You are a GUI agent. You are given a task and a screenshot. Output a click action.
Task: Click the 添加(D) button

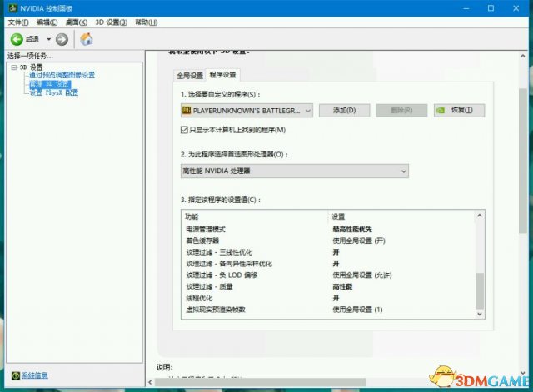[344, 111]
